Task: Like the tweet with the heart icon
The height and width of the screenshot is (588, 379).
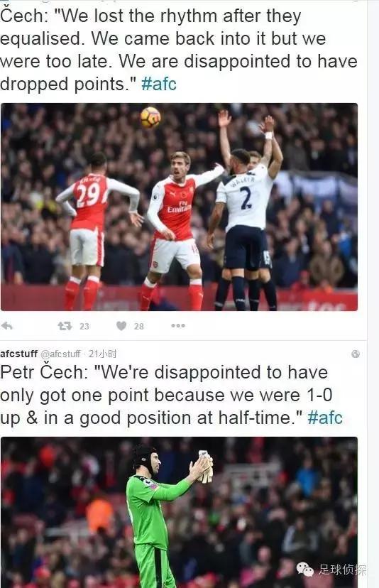Action: point(121,326)
